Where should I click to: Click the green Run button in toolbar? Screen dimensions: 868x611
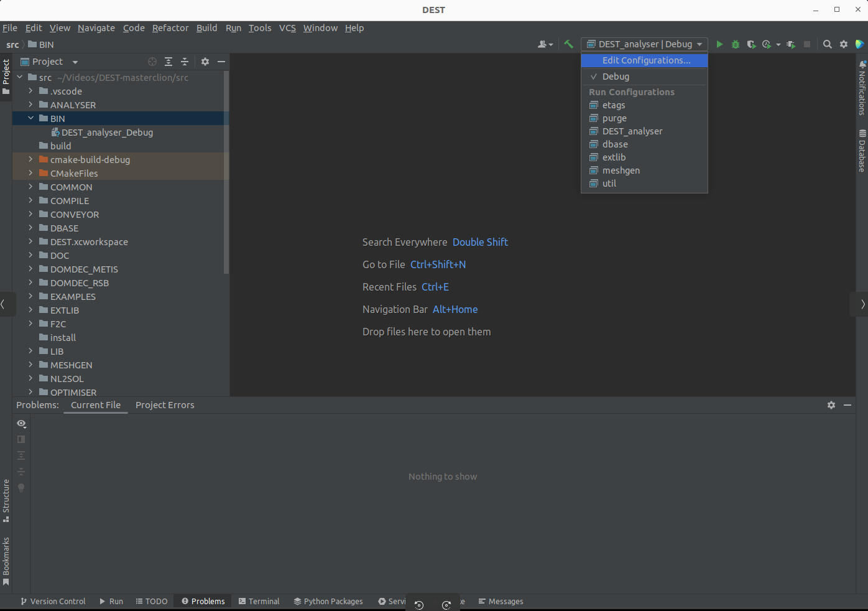pos(719,44)
